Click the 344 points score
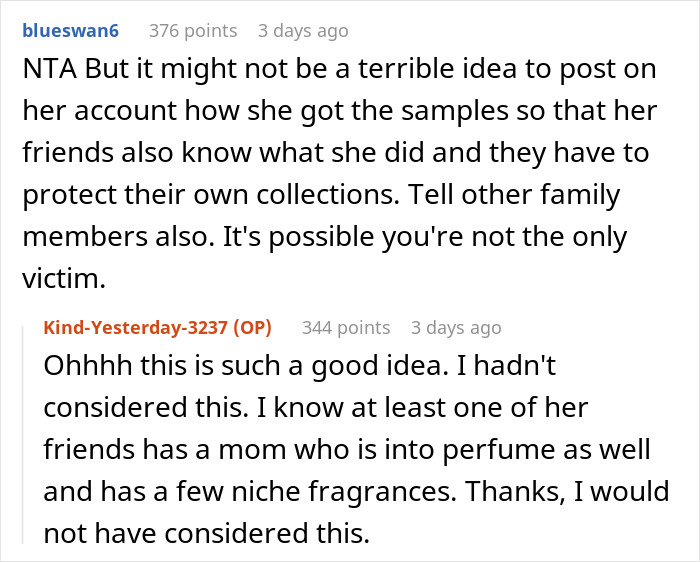 point(346,327)
